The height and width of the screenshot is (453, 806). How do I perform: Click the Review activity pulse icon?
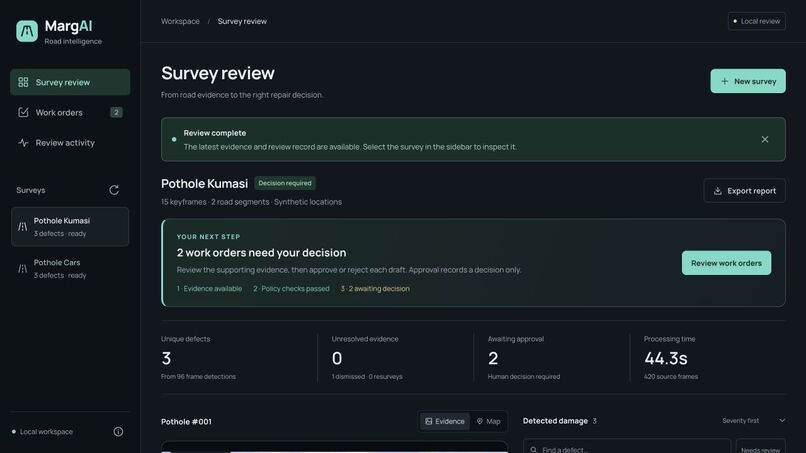pyautogui.click(x=23, y=143)
